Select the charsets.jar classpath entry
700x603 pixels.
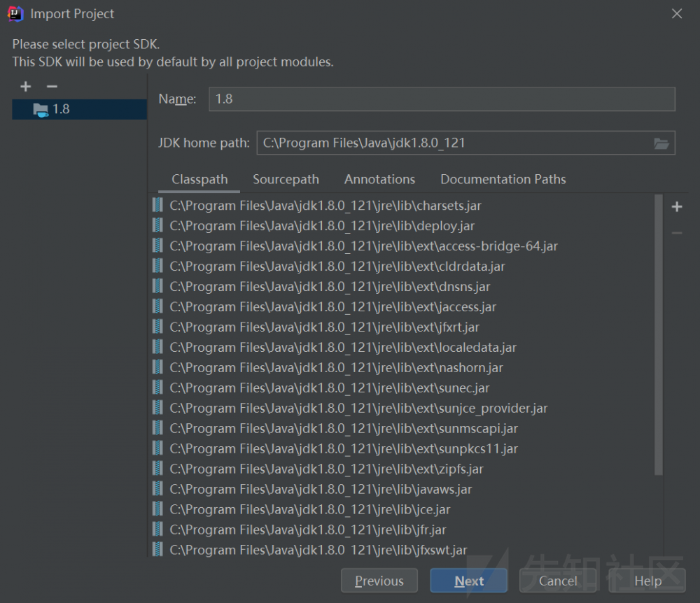(402, 206)
